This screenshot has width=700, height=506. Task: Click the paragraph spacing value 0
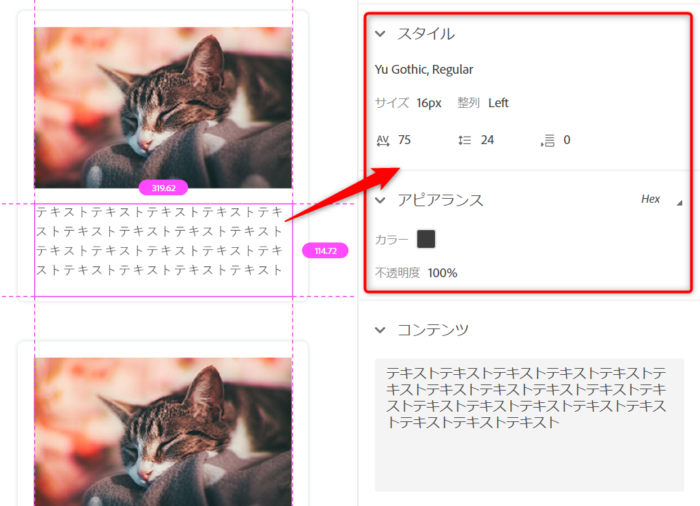point(567,140)
